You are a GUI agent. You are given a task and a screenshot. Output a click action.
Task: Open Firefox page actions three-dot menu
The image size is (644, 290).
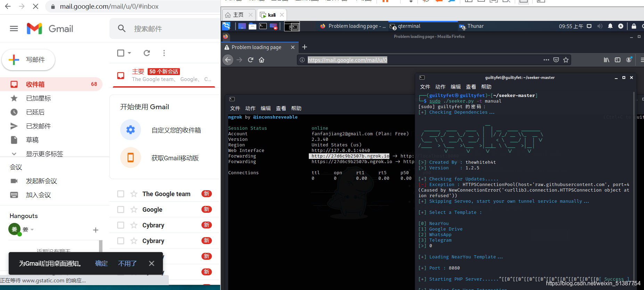click(x=546, y=60)
